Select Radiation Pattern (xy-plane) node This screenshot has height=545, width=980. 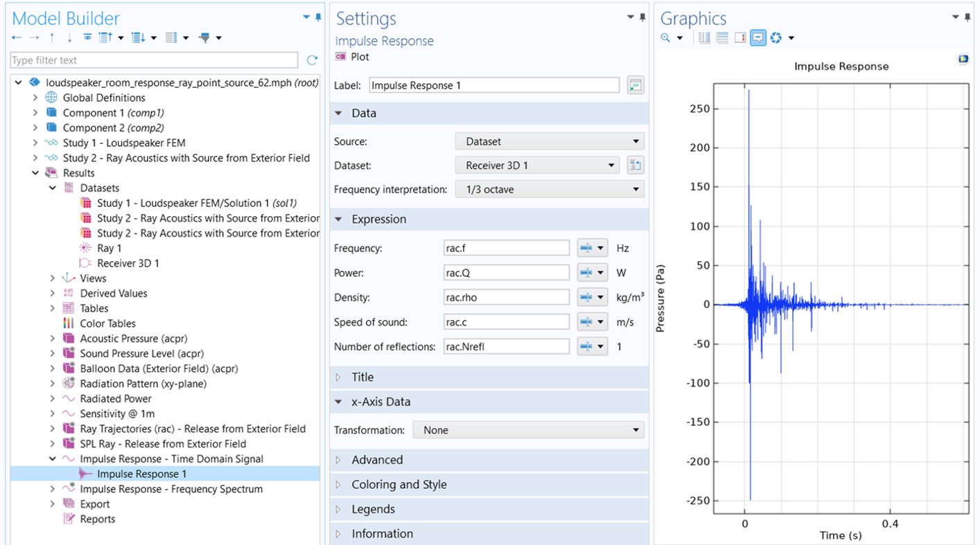tap(143, 384)
